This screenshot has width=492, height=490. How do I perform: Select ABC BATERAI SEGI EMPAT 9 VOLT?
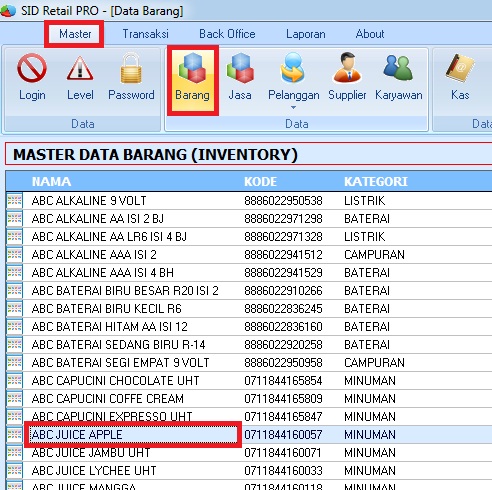120,363
